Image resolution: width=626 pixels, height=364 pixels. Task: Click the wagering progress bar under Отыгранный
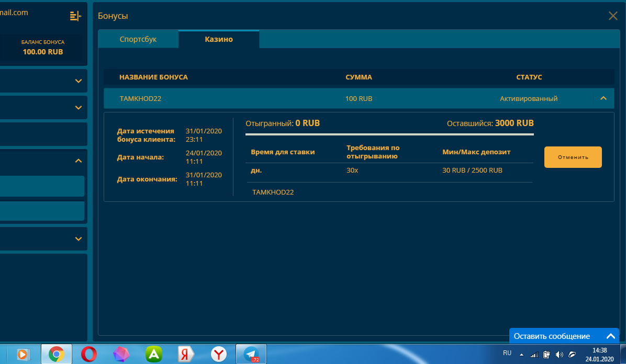389,134
